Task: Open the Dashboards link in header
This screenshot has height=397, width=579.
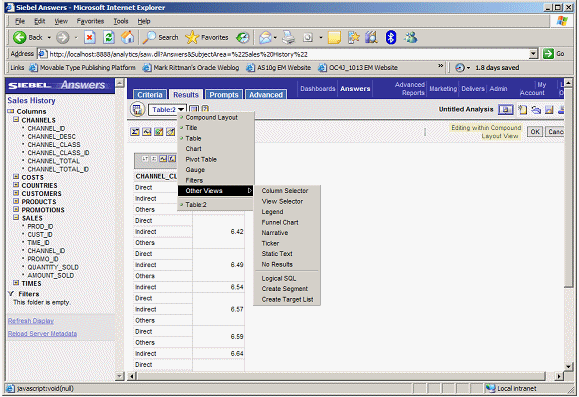Action: (318, 89)
